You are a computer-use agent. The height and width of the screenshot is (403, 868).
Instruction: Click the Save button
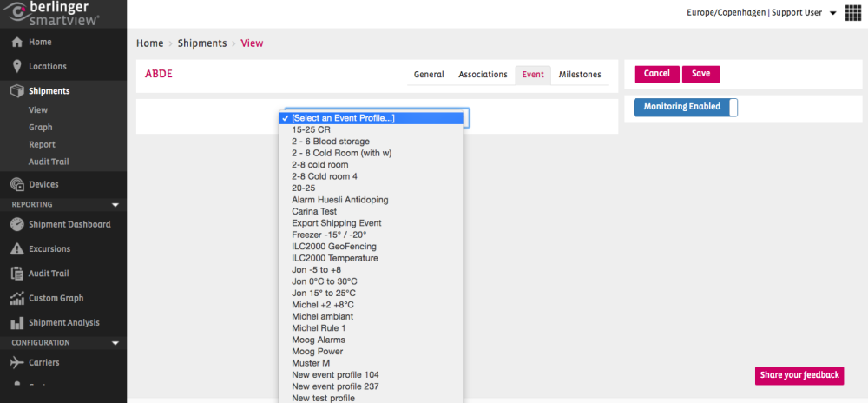click(x=700, y=74)
